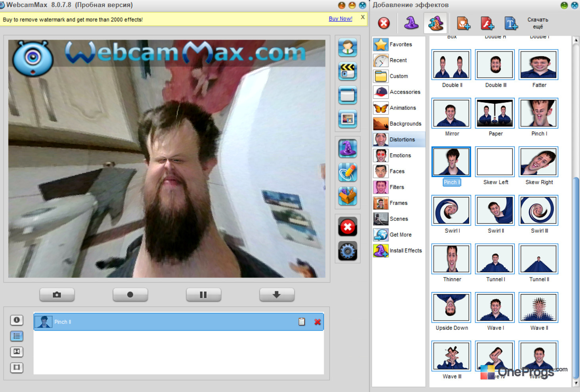Apply the Swirl III distortion effect
The width and height of the screenshot is (580, 392).
pos(539,210)
